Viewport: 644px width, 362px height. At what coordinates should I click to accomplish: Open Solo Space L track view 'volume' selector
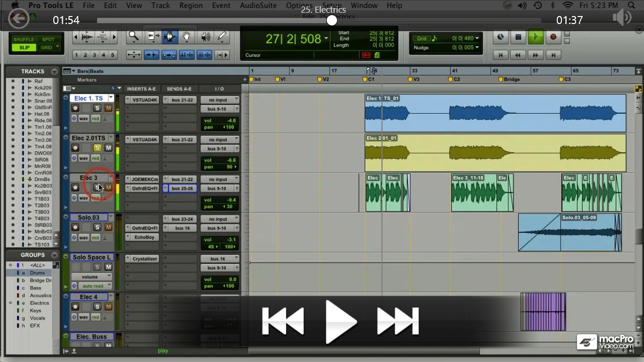click(91, 277)
